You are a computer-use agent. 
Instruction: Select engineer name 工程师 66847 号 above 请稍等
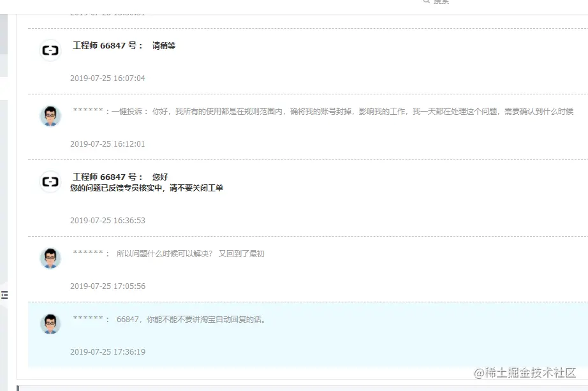coord(107,45)
